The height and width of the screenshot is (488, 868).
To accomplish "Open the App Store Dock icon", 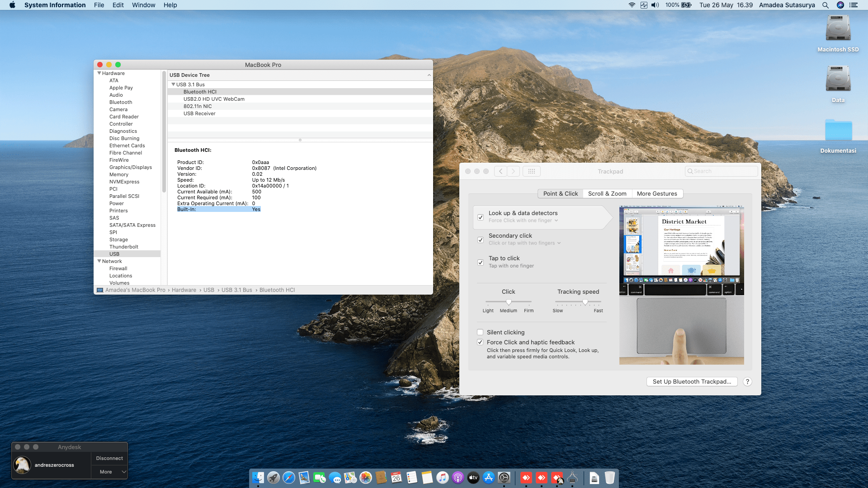I will pyautogui.click(x=489, y=478).
